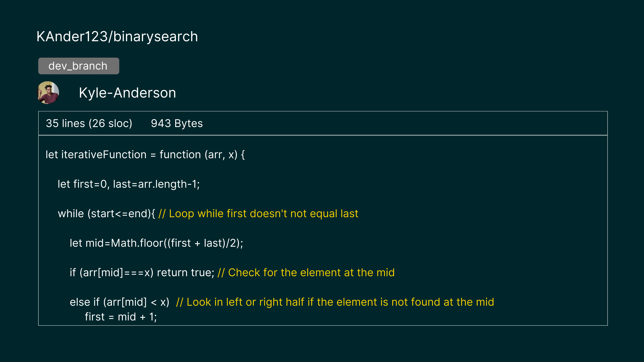Click the last=arr.length-1 assignment

point(156,184)
